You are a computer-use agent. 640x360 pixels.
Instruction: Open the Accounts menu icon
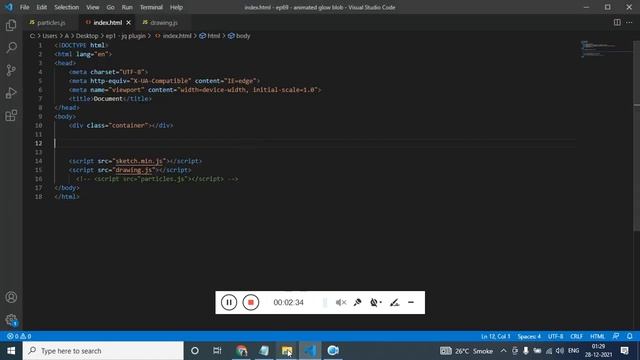11,297
